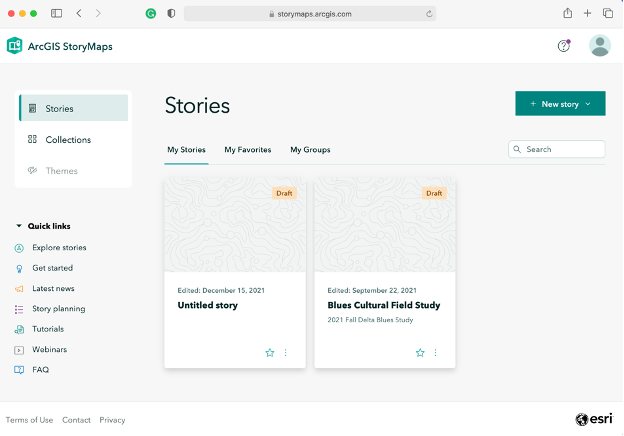This screenshot has height=436, width=624.
Task: Select Collections in the sidebar
Action: tap(68, 140)
